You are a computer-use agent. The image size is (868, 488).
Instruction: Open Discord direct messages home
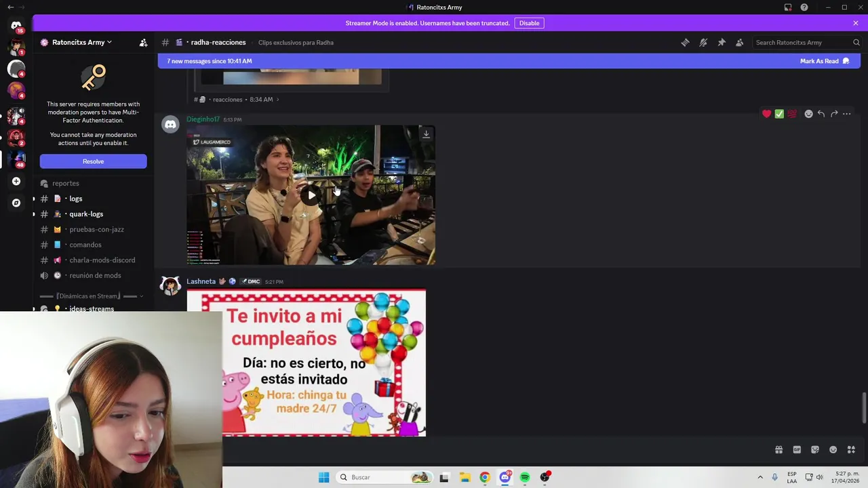[x=16, y=25]
